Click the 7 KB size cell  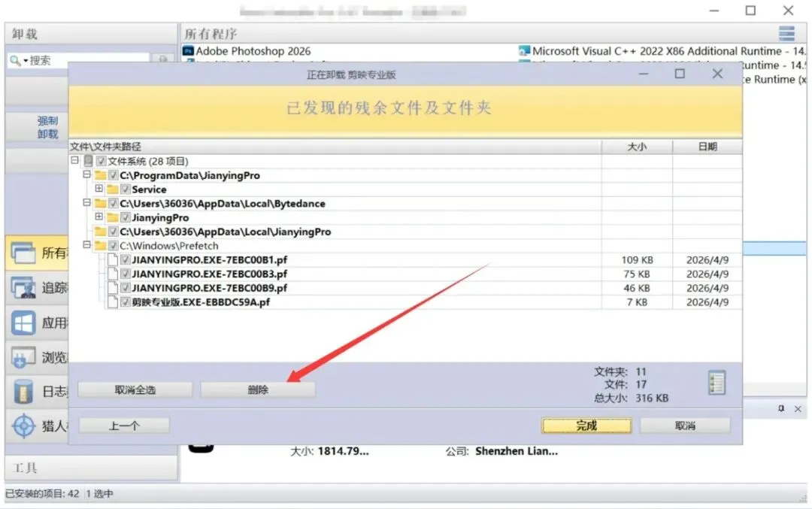(637, 302)
